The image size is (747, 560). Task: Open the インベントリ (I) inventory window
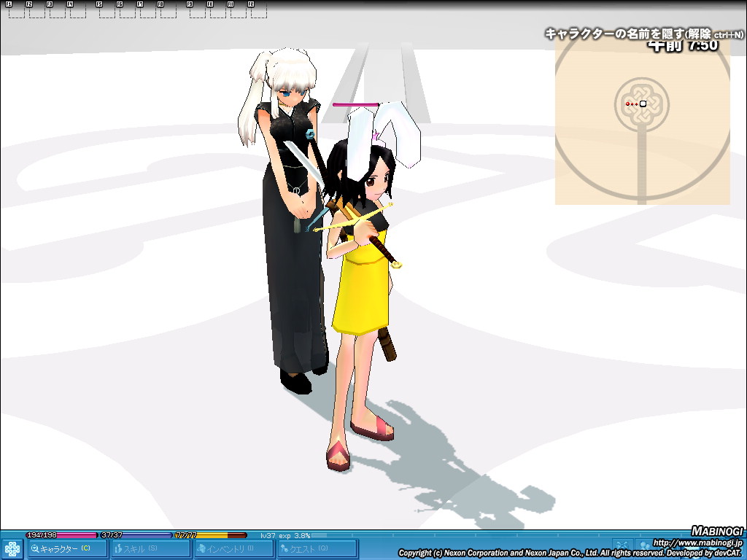coord(233,548)
